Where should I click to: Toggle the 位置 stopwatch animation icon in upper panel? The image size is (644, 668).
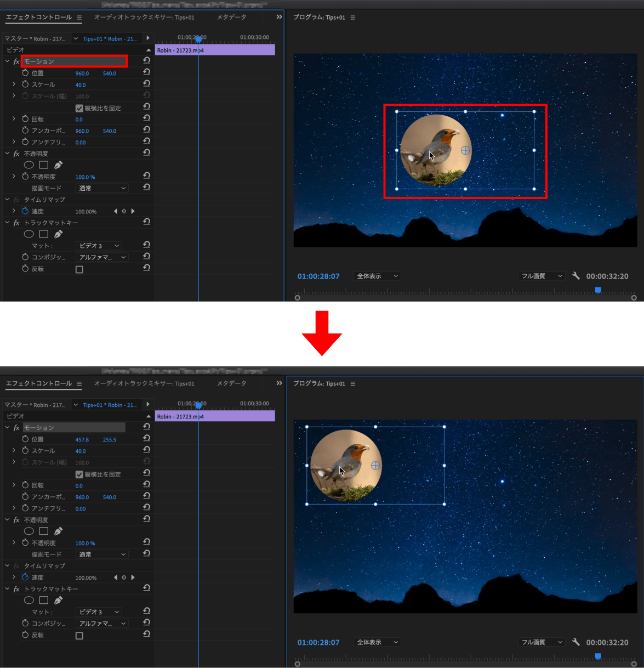click(x=25, y=73)
